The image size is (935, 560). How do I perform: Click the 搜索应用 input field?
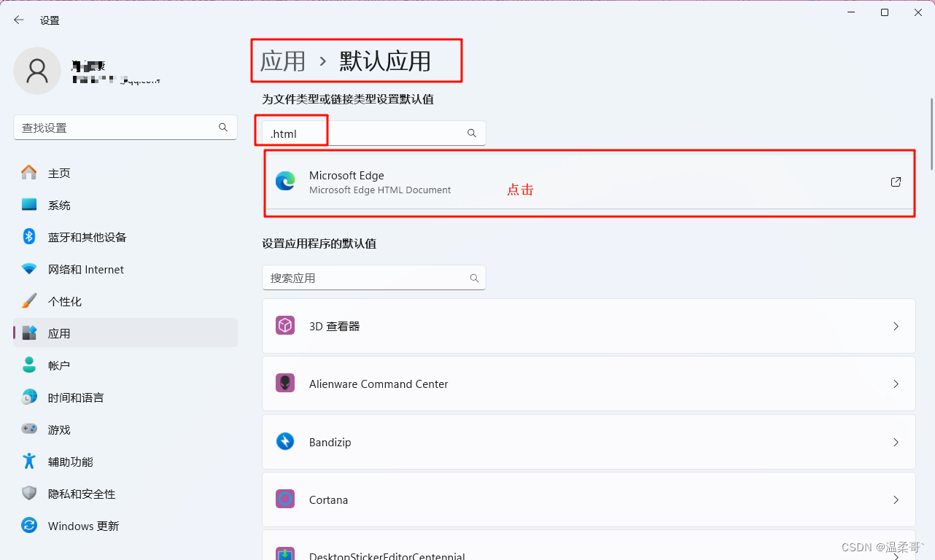pyautogui.click(x=374, y=278)
